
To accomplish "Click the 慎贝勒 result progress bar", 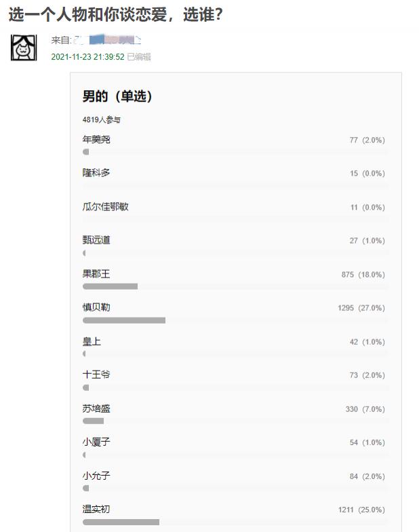I will 124,320.
